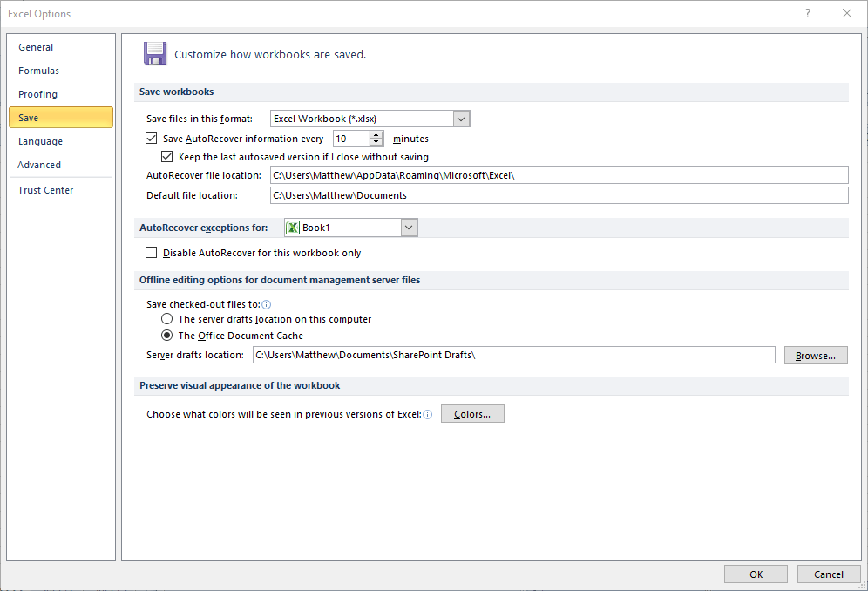The height and width of the screenshot is (591, 868).
Task: Toggle Save AutoRecover information checkbox
Action: (x=151, y=138)
